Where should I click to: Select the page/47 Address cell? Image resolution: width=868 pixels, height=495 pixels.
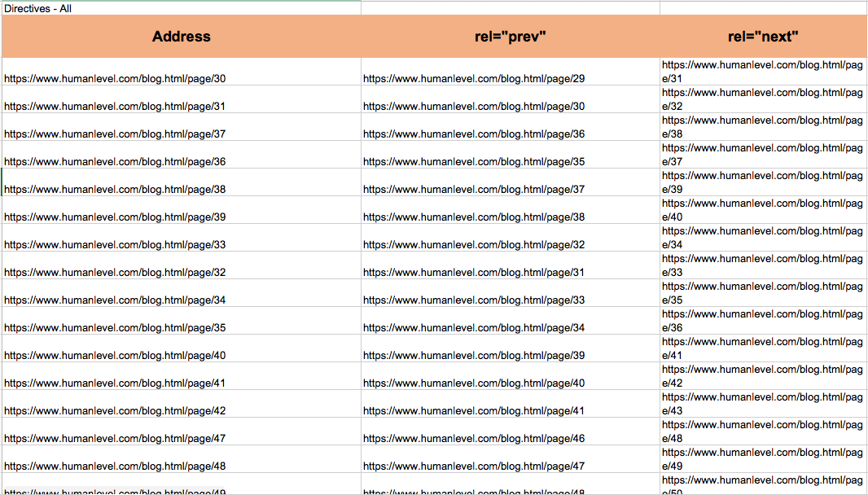click(115, 438)
